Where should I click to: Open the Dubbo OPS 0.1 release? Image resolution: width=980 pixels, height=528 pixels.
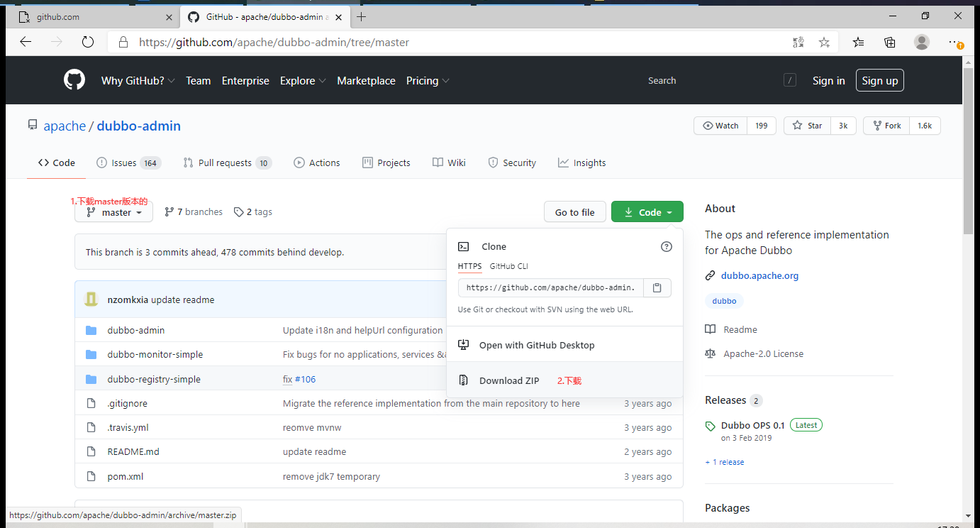click(x=752, y=425)
